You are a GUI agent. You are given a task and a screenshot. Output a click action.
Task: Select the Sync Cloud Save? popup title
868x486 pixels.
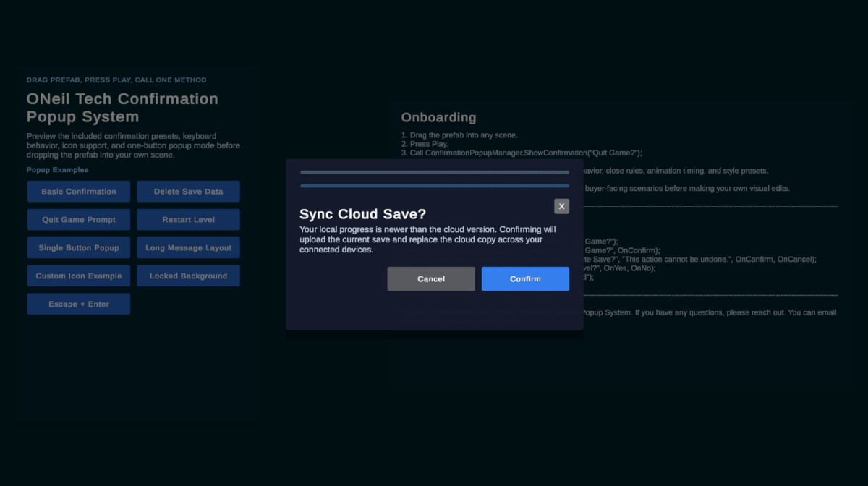click(362, 214)
